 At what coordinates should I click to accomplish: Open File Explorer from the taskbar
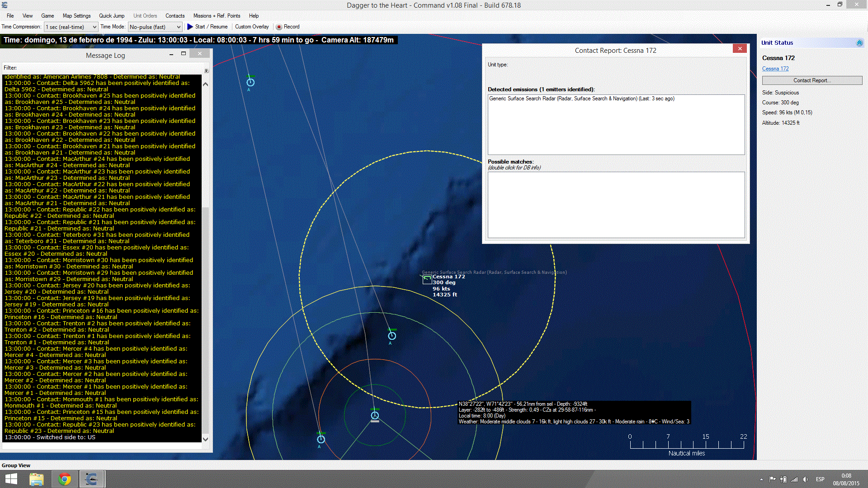tap(37, 479)
